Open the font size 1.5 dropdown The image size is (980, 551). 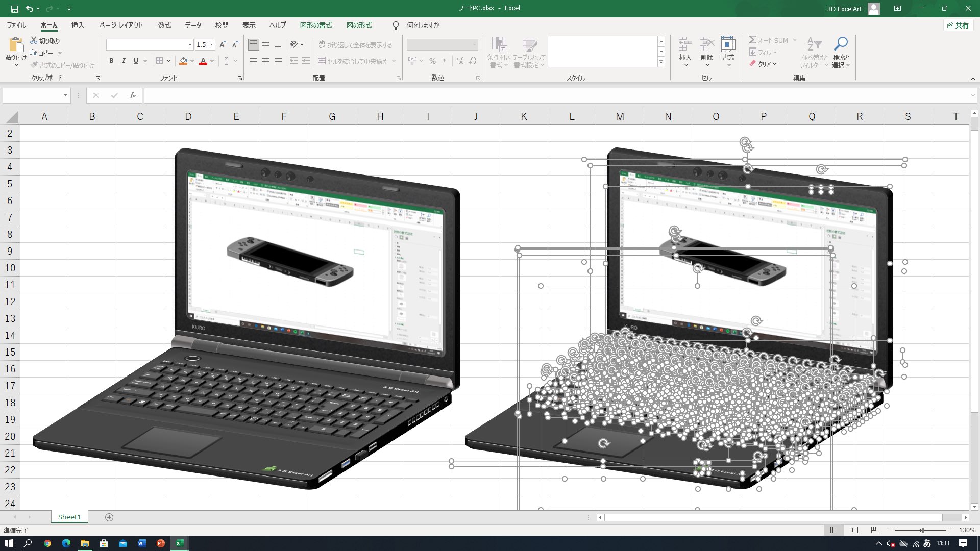click(x=211, y=45)
